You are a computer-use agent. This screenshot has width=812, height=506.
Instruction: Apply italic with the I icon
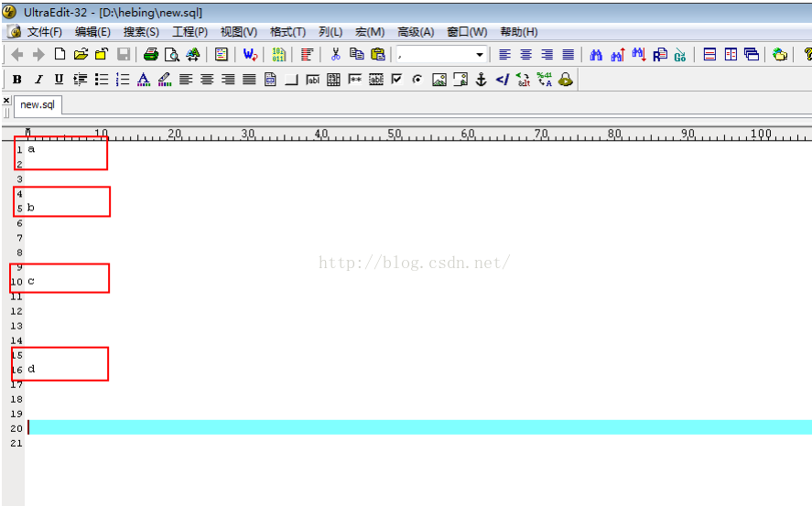pyautogui.click(x=38, y=80)
